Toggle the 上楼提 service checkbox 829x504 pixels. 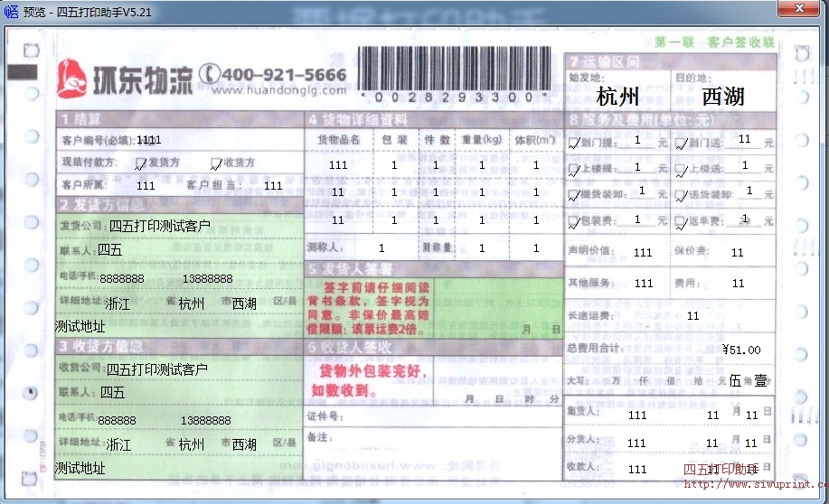tap(574, 170)
